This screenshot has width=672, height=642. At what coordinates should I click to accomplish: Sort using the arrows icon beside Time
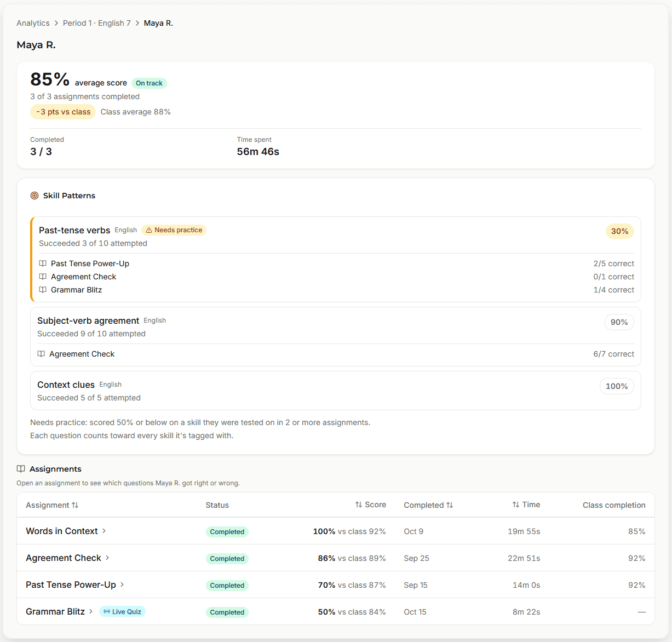tap(516, 505)
